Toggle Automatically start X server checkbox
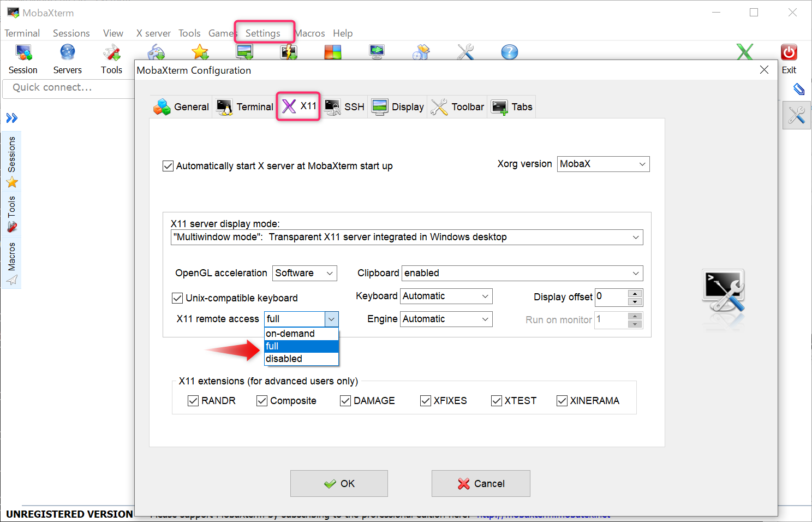The image size is (812, 522). pyautogui.click(x=168, y=166)
